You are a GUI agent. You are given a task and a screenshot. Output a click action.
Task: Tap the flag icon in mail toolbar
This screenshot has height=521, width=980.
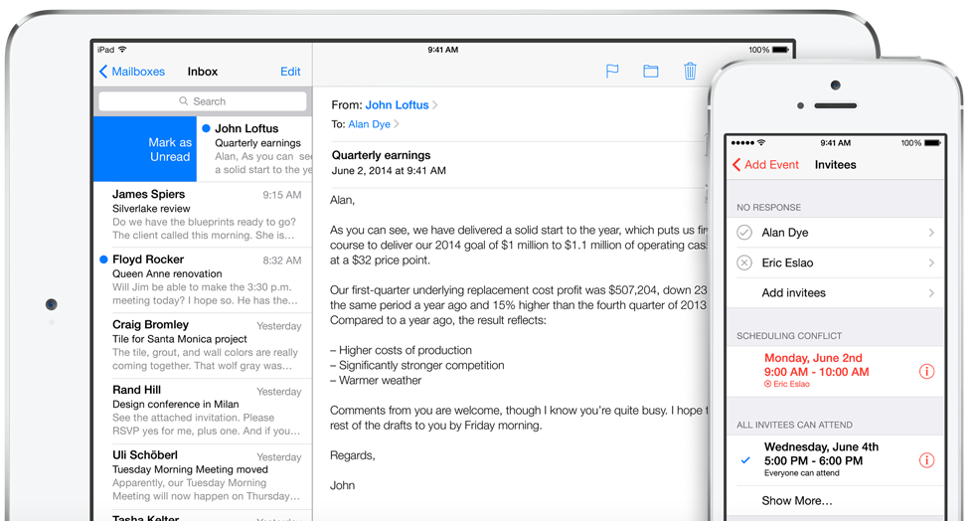(612, 72)
